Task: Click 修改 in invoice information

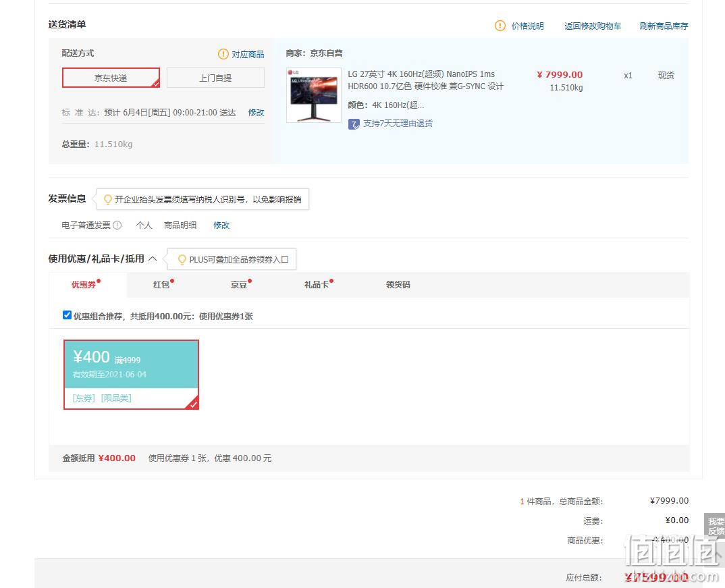Action: [x=221, y=225]
